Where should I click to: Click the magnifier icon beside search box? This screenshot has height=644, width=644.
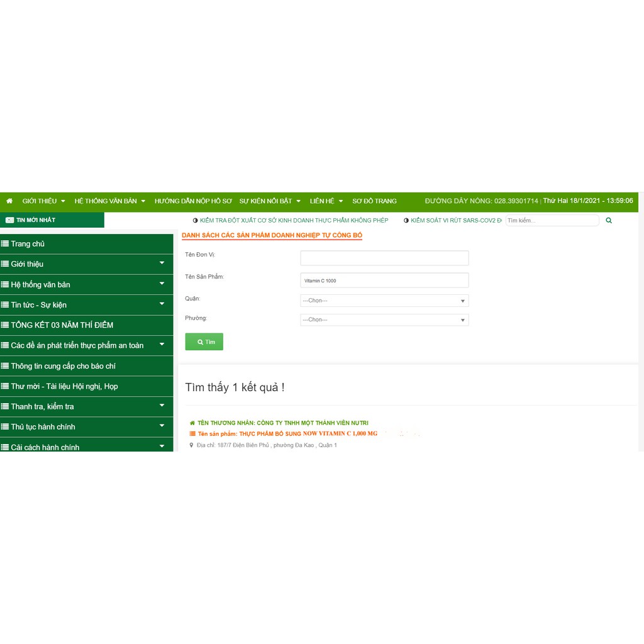point(609,221)
